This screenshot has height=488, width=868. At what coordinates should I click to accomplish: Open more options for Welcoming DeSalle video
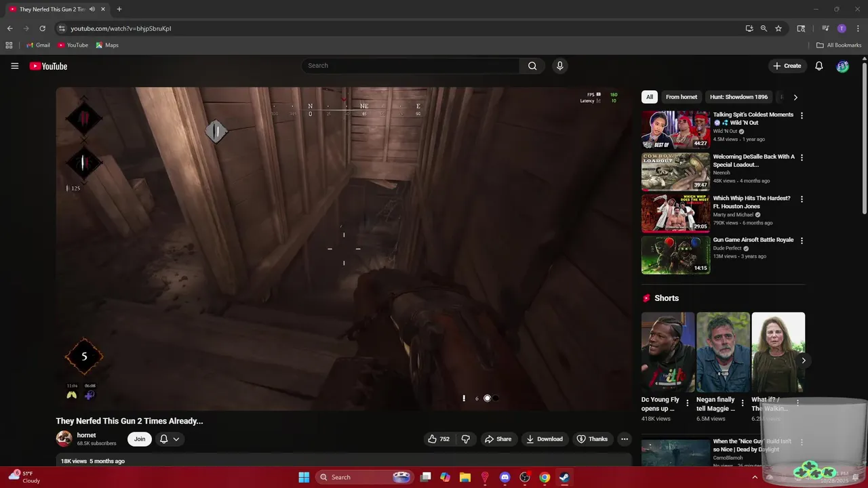pyautogui.click(x=802, y=157)
